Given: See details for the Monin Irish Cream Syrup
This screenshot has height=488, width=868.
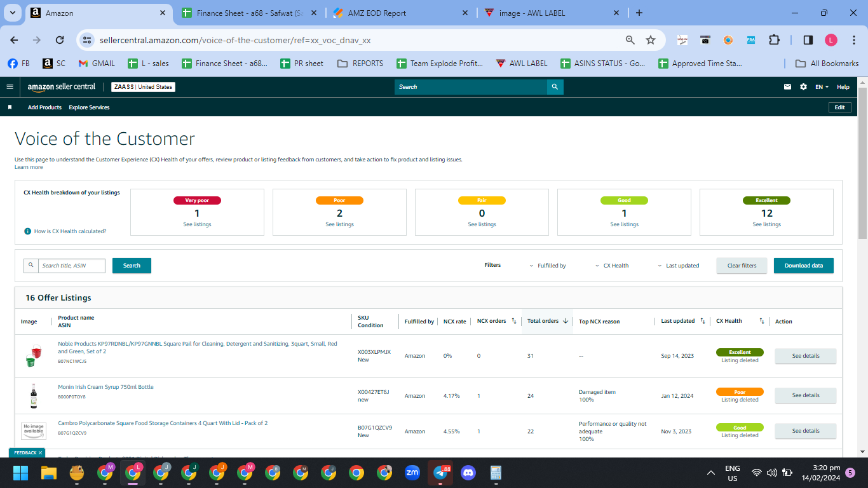Looking at the screenshot, I should [x=805, y=395].
